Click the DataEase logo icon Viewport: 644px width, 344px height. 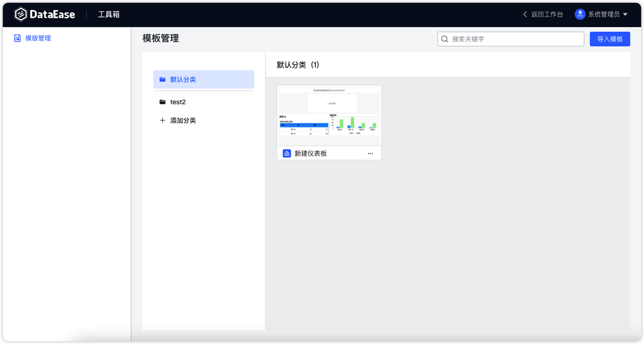[x=21, y=15]
